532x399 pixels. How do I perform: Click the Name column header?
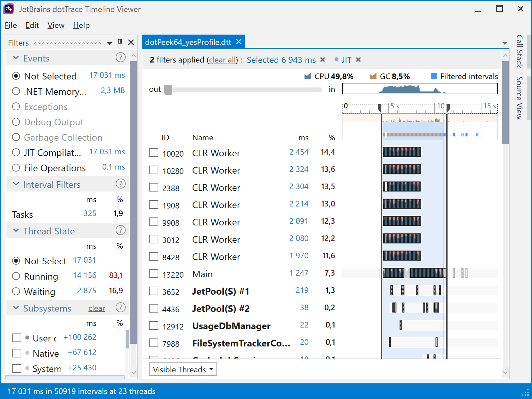[x=202, y=138]
